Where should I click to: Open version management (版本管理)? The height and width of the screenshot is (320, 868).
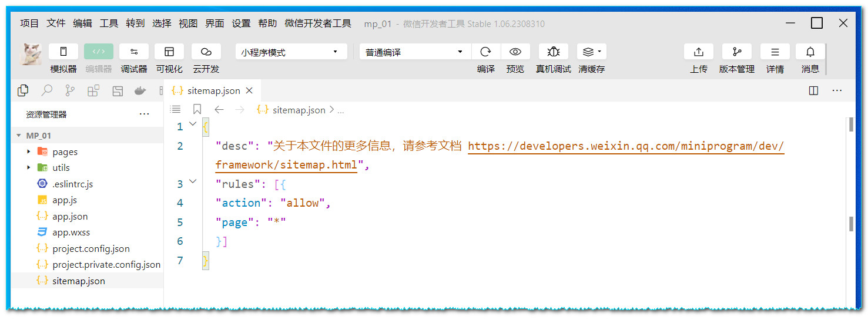click(x=737, y=52)
